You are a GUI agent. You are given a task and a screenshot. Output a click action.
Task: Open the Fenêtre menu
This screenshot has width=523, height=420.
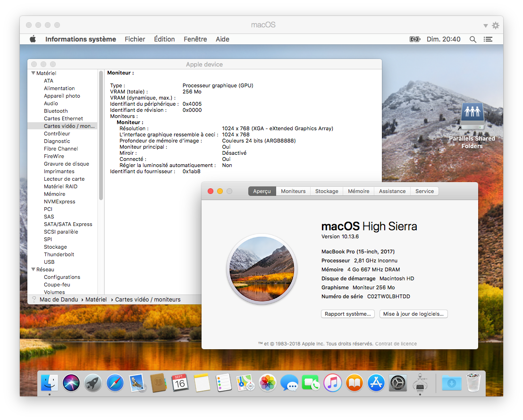click(x=195, y=39)
